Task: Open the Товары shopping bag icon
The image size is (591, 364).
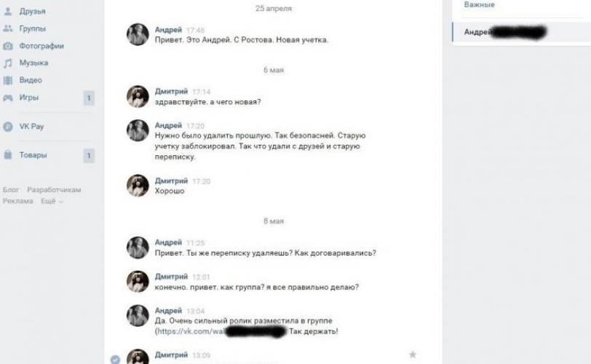Action: pos(7,155)
